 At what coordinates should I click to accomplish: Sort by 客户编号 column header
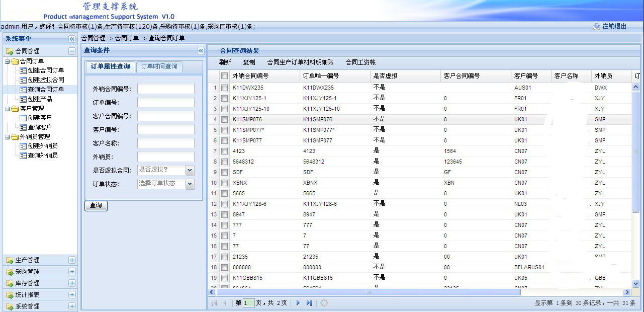(x=531, y=76)
